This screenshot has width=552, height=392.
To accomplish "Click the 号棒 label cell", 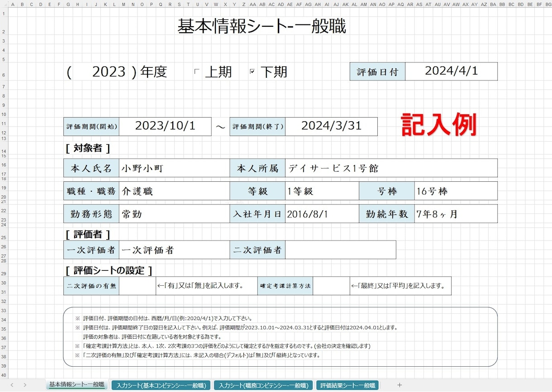I will 387,191.
